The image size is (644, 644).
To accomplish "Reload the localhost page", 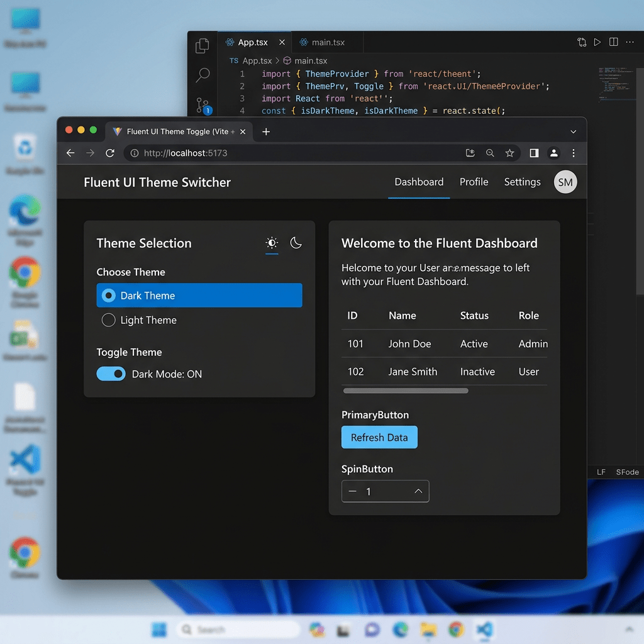I will coord(110,153).
